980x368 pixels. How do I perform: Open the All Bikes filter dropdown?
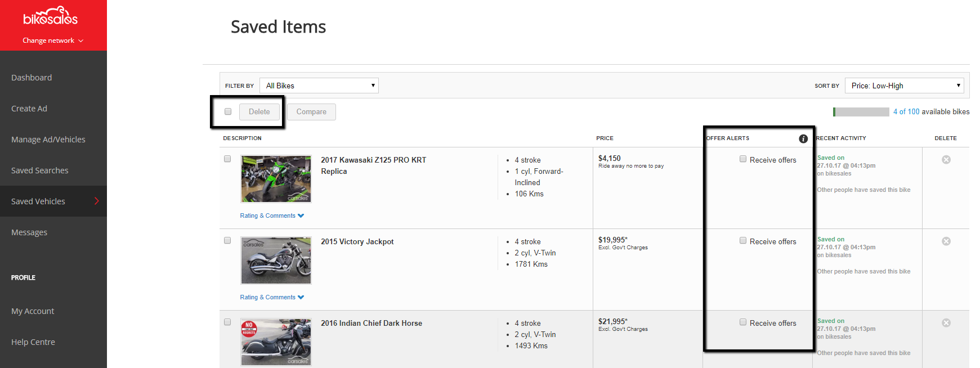[x=319, y=86]
